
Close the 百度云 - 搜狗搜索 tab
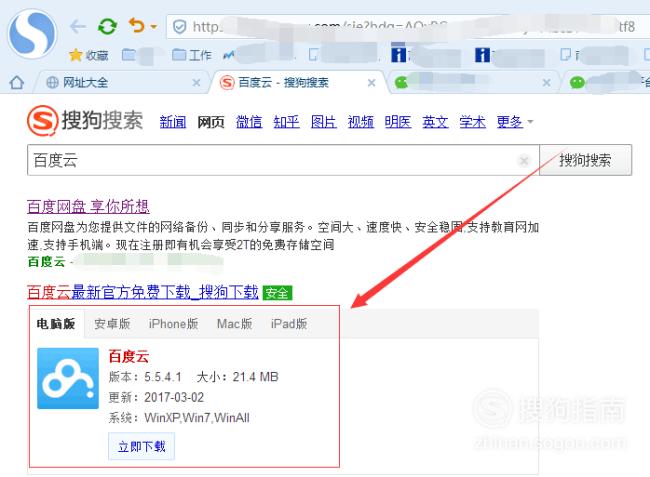click(x=371, y=83)
